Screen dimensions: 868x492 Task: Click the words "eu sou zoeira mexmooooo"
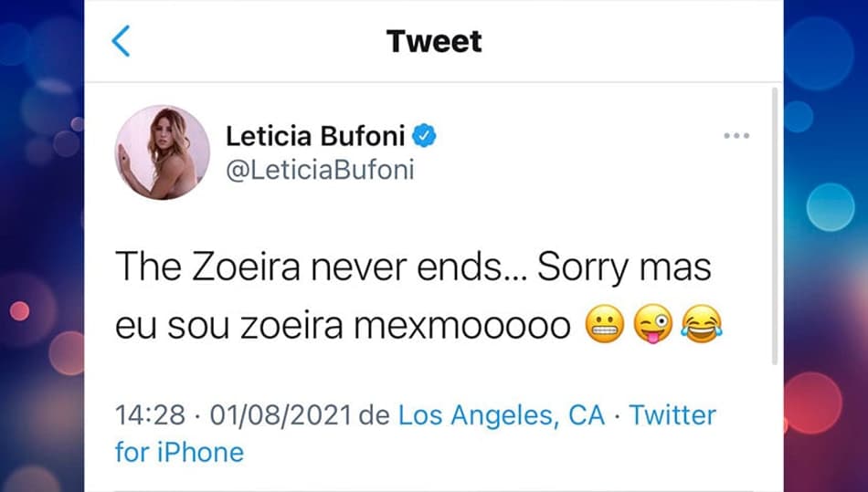point(343,326)
